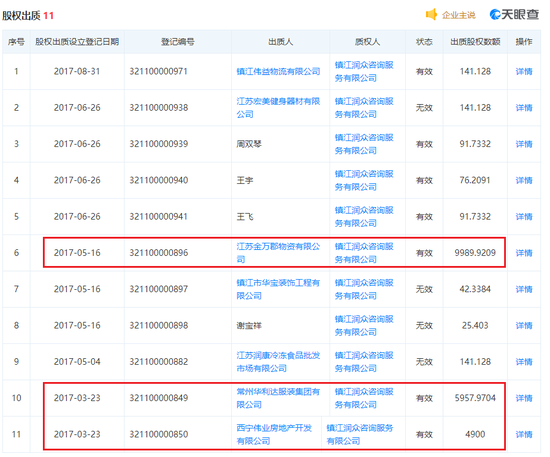Select the amount 76.2091
This screenshot has width=550, height=457.
(475, 180)
